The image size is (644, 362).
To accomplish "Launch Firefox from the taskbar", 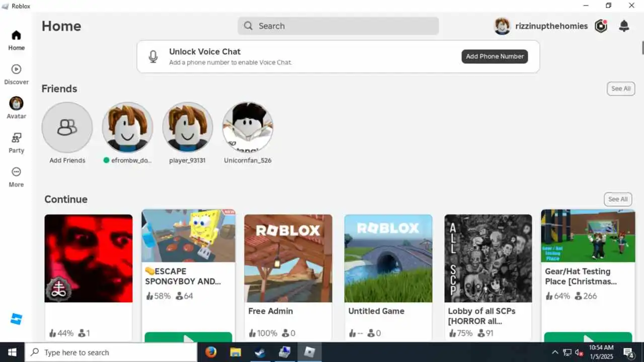I will click(x=211, y=352).
